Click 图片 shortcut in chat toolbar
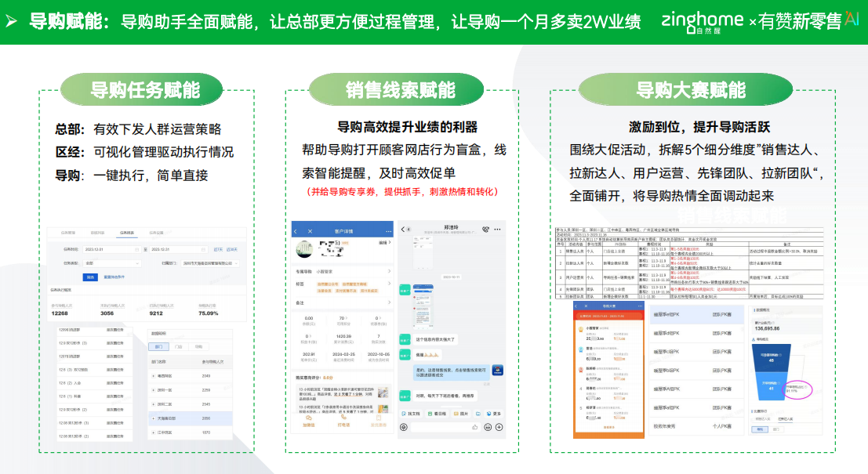This screenshot has height=474, width=868. [x=461, y=414]
